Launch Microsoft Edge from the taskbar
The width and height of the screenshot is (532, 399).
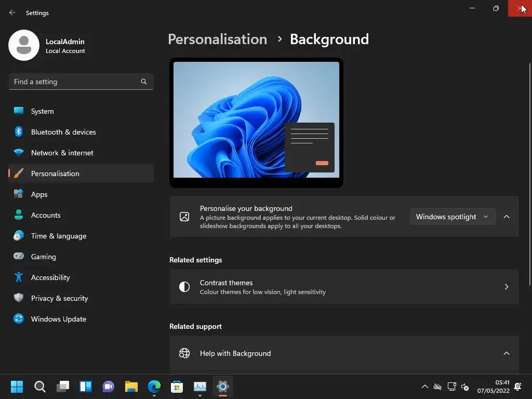[x=154, y=387]
